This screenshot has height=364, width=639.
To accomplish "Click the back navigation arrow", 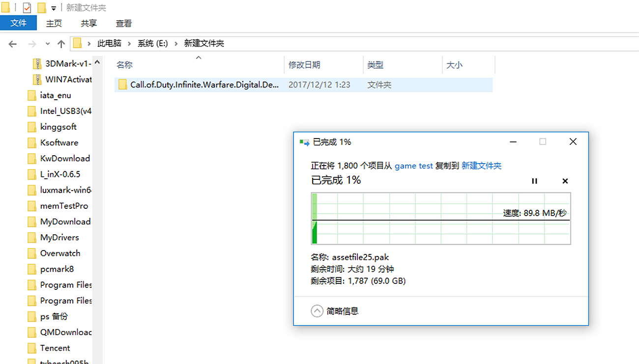I will coord(13,44).
